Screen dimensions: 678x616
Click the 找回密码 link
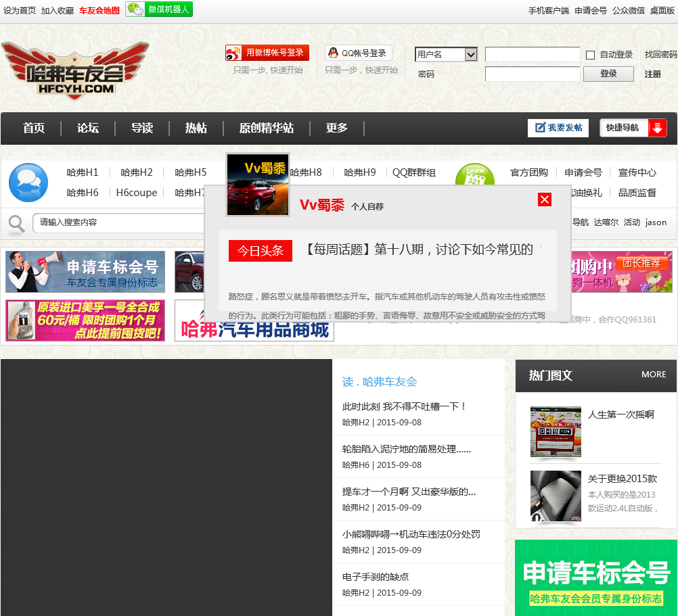(660, 54)
